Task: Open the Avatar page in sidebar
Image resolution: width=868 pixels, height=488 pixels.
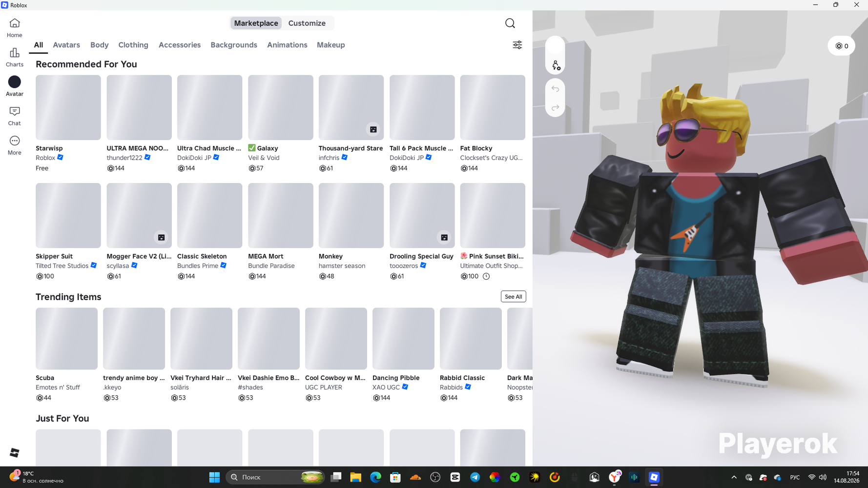Action: [x=15, y=86]
